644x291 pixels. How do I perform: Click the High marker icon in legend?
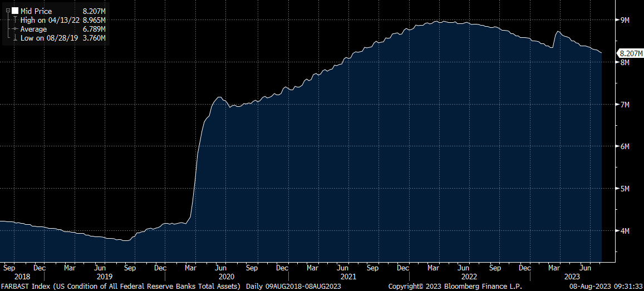point(14,20)
